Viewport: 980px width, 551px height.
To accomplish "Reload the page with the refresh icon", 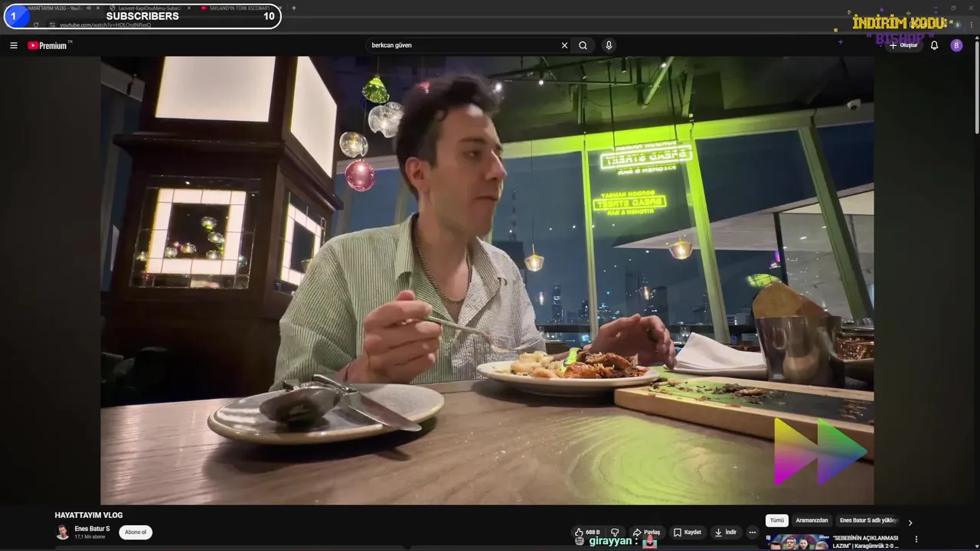I will coord(35,24).
